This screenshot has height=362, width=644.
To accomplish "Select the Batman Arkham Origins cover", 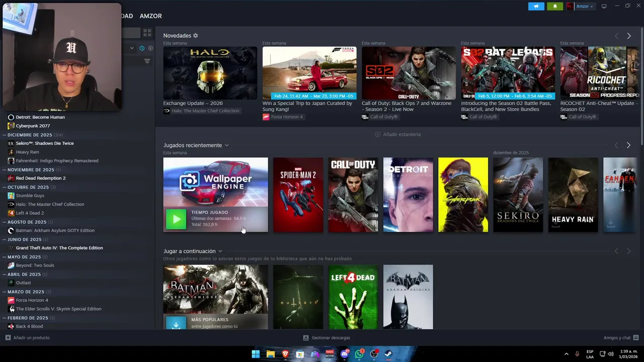I will tap(408, 297).
